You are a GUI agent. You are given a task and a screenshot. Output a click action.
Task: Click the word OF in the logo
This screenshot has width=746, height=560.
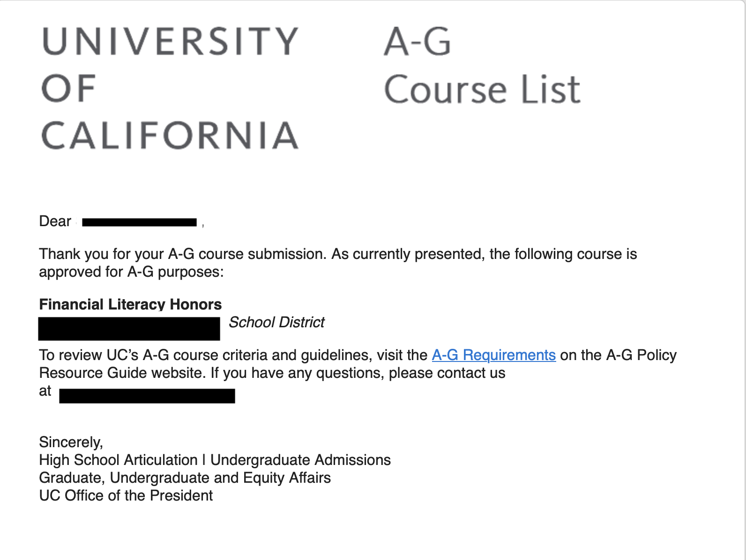coord(69,88)
